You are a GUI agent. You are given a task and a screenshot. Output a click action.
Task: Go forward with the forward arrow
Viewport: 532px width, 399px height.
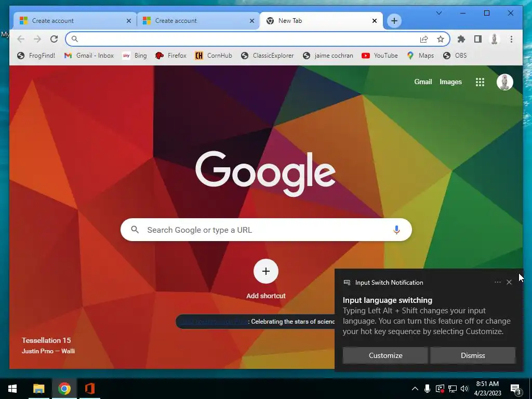tap(37, 39)
